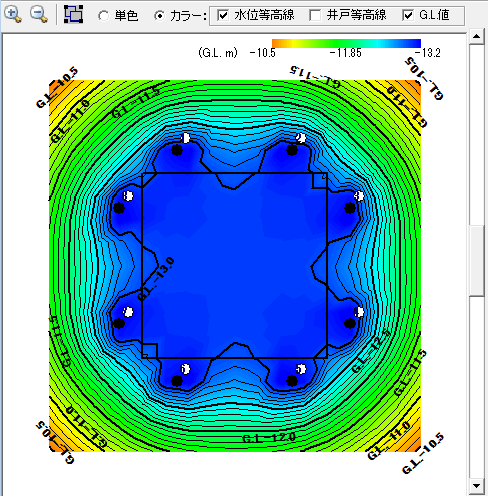Viewport: 488px width, 496px height.
Task: Click the top-right black well marker
Action: point(292,150)
